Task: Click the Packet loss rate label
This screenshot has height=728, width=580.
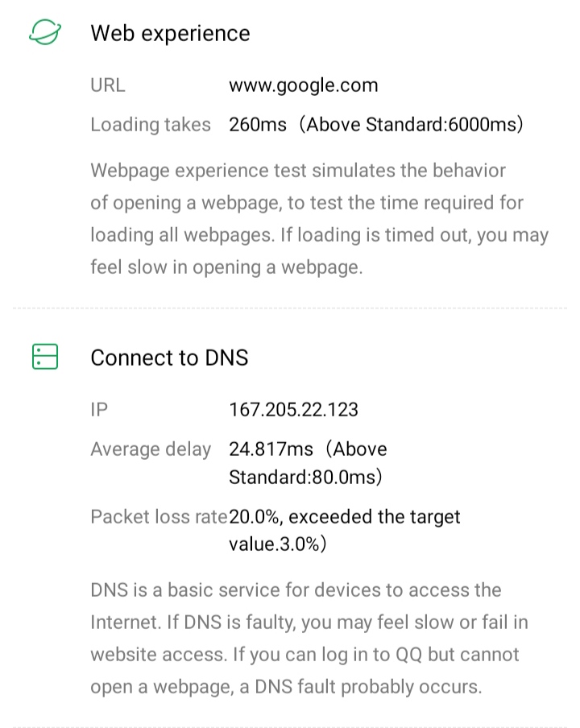Action: click(x=159, y=516)
